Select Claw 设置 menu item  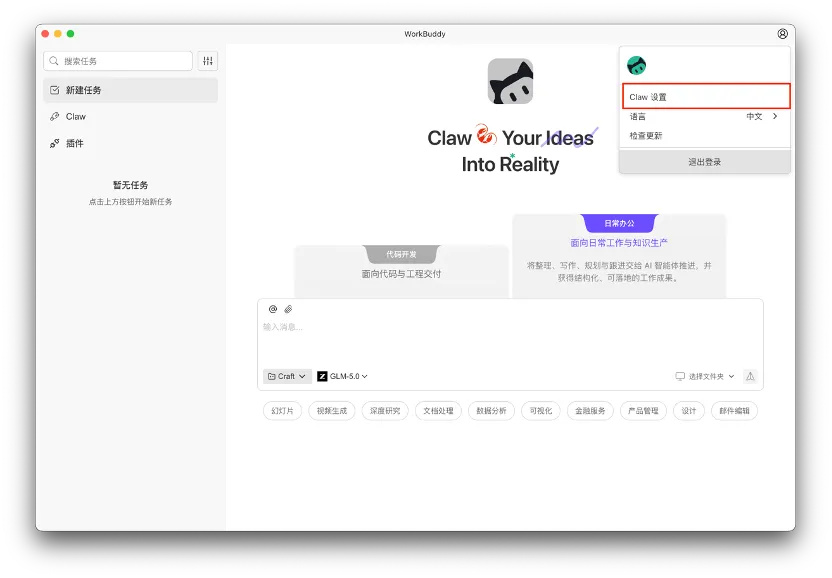pos(706,97)
